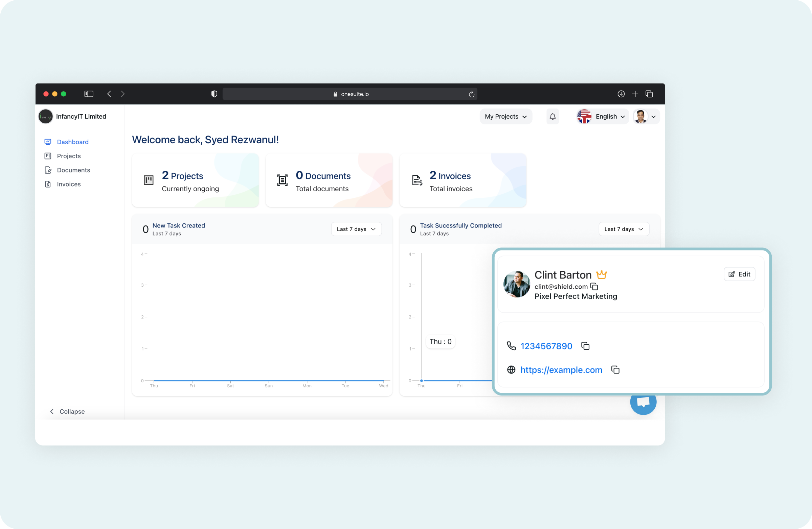Show browser downloads
The height and width of the screenshot is (529, 812).
(621, 94)
